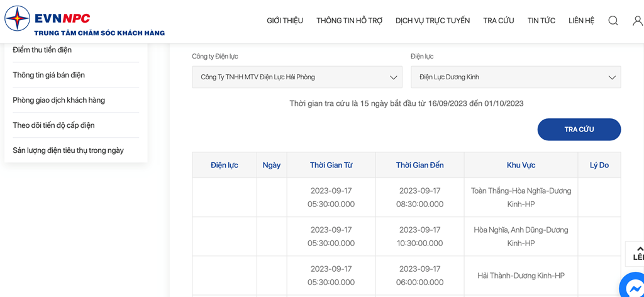
Task: Open the DỊCH VỤ TRỰC TUYẾN menu
Action: point(433,21)
